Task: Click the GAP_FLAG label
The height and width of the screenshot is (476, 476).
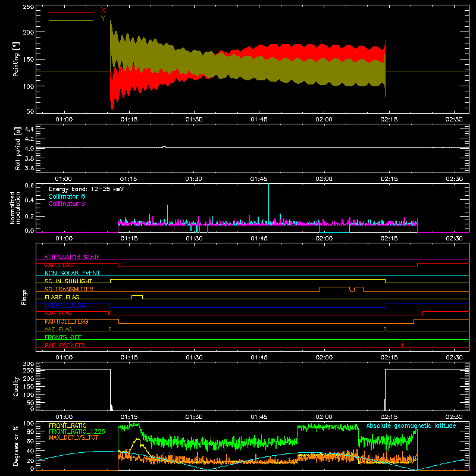Action: tap(58, 265)
